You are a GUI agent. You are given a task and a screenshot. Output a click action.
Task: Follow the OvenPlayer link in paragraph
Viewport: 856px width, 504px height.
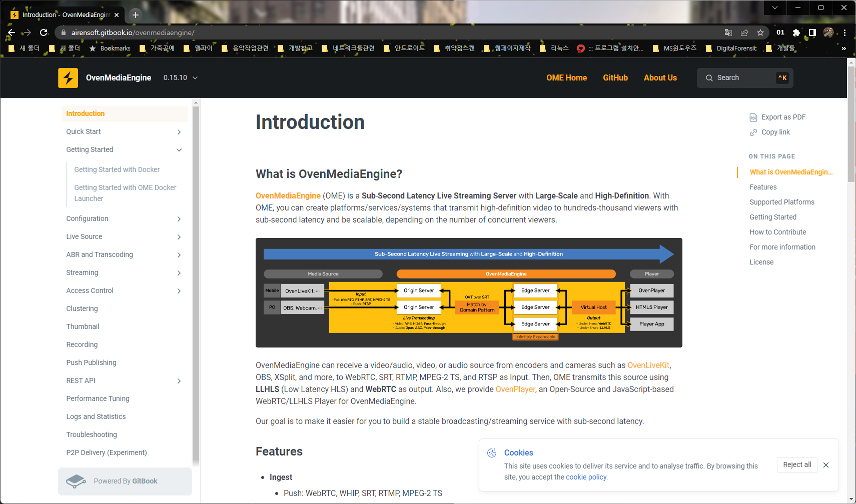(x=515, y=389)
